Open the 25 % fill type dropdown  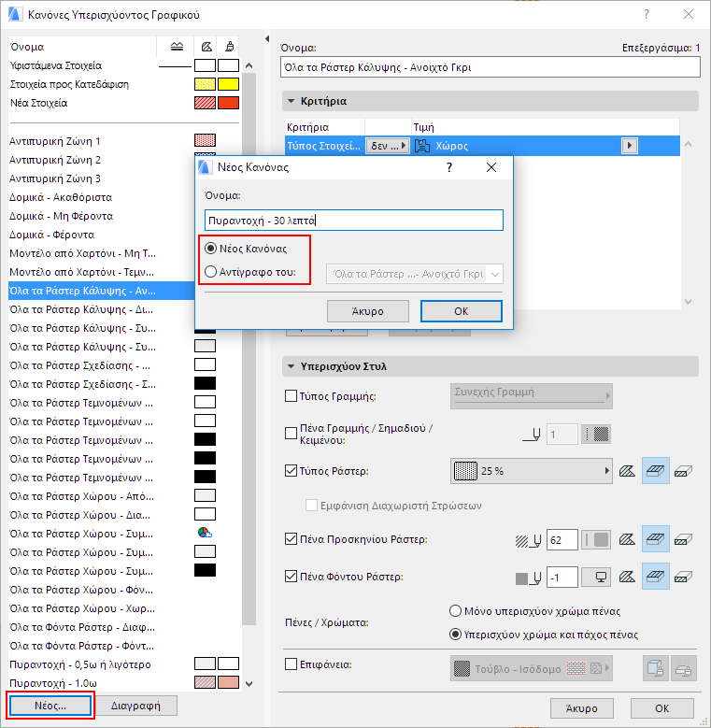531,471
